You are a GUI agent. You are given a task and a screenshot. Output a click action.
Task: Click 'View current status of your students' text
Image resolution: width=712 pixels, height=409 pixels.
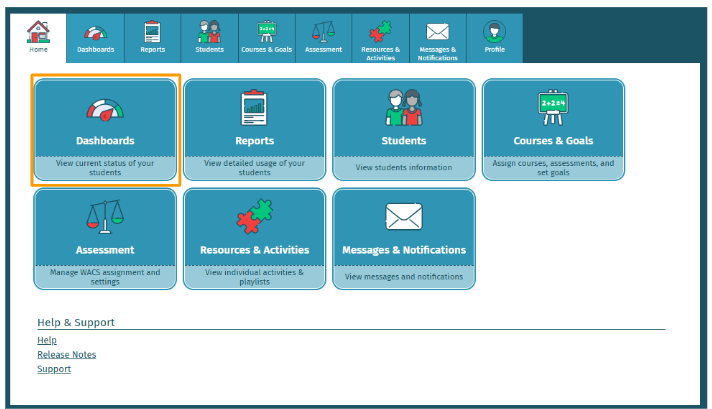[x=105, y=168]
